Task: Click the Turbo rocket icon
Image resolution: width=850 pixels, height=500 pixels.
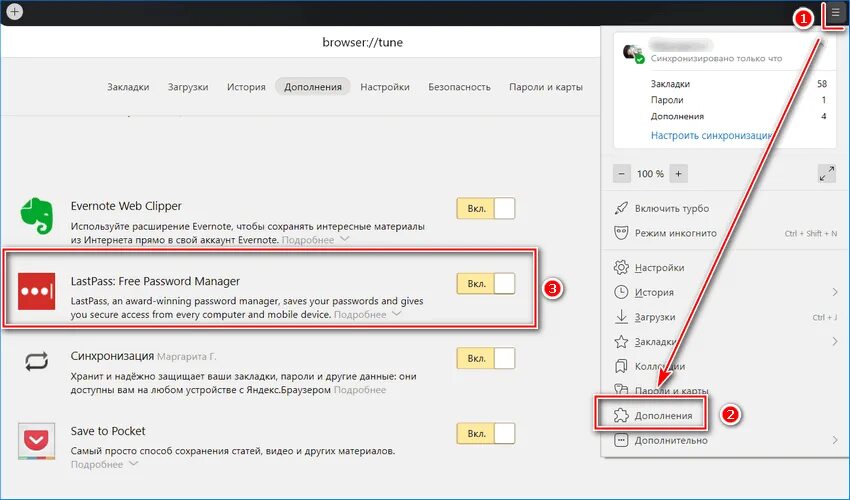Action: pos(621,208)
